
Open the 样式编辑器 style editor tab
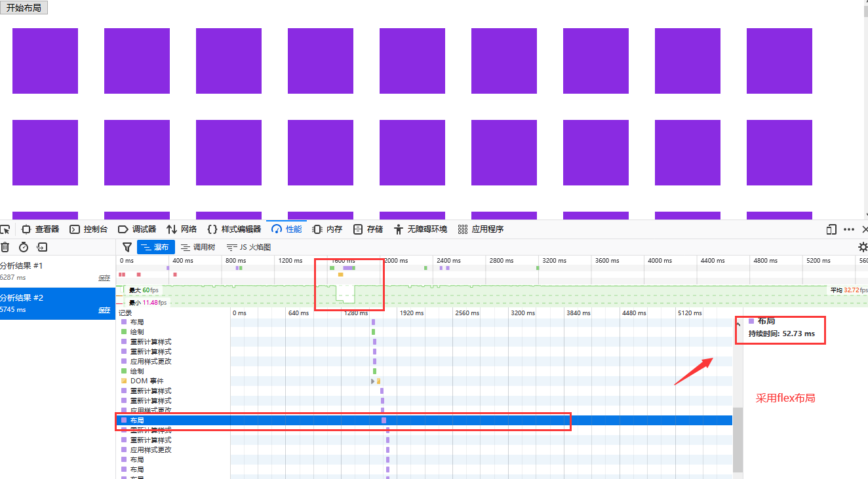pos(234,229)
